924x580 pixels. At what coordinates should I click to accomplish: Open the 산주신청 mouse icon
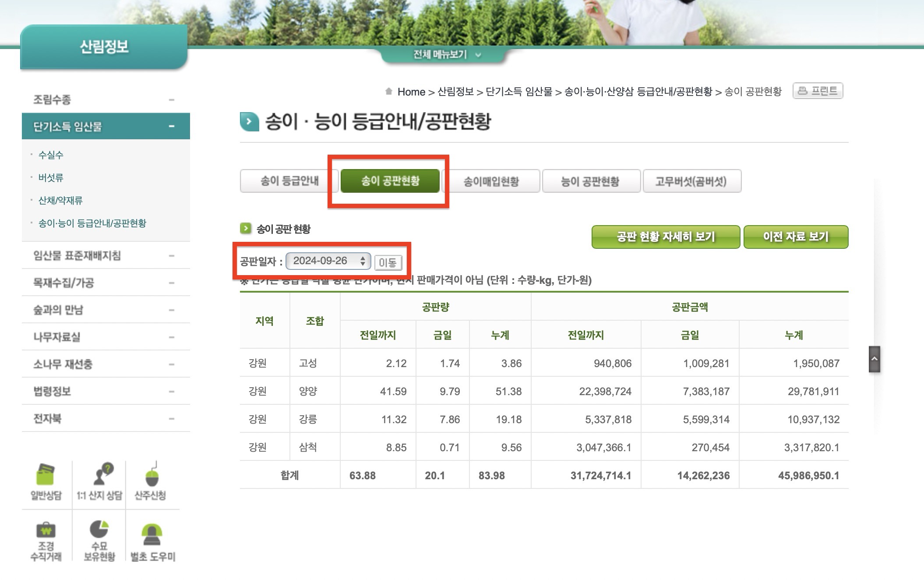(x=151, y=477)
